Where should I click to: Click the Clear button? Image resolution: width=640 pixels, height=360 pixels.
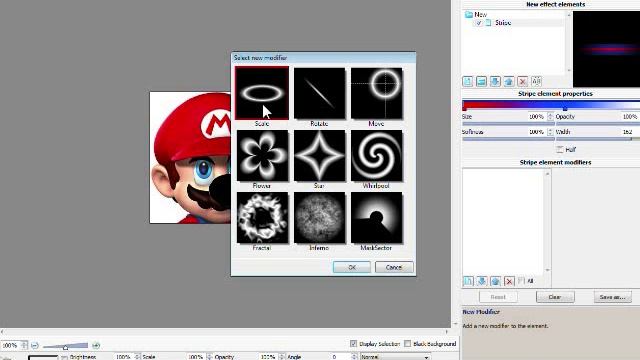555,297
